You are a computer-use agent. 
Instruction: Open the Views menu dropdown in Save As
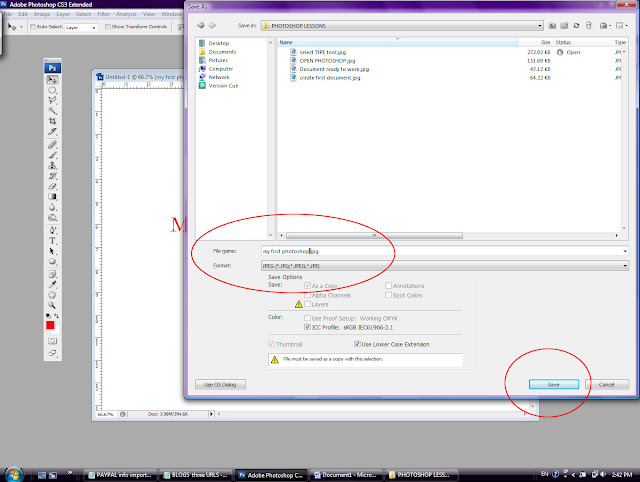pyautogui.click(x=622, y=25)
